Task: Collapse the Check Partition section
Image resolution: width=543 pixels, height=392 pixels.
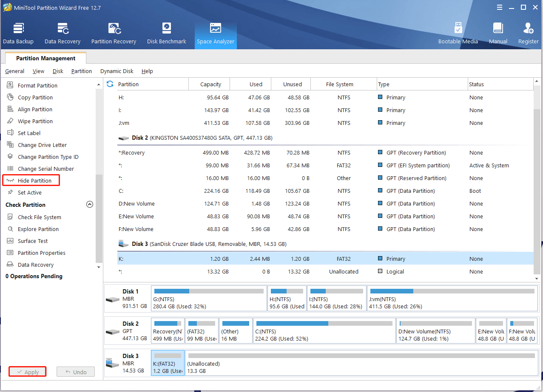Action: point(89,204)
